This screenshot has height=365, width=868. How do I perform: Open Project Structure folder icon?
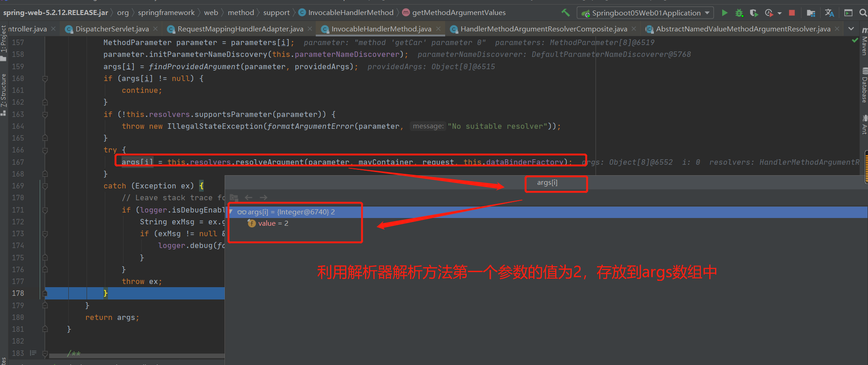pyautogui.click(x=811, y=13)
